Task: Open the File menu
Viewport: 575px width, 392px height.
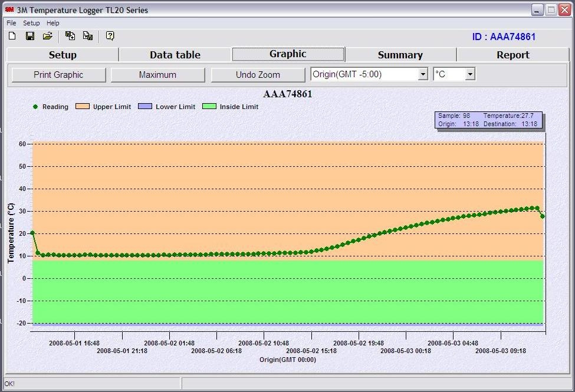Action: click(11, 23)
